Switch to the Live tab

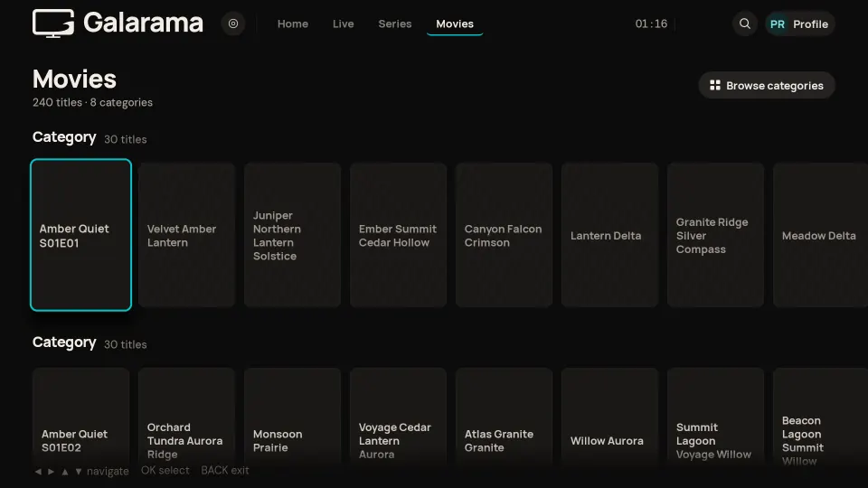click(x=344, y=23)
